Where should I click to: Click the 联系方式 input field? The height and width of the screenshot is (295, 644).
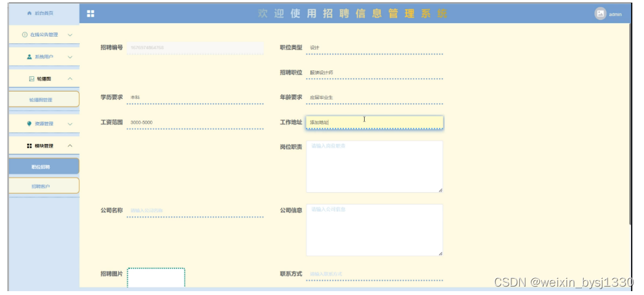[374, 274]
